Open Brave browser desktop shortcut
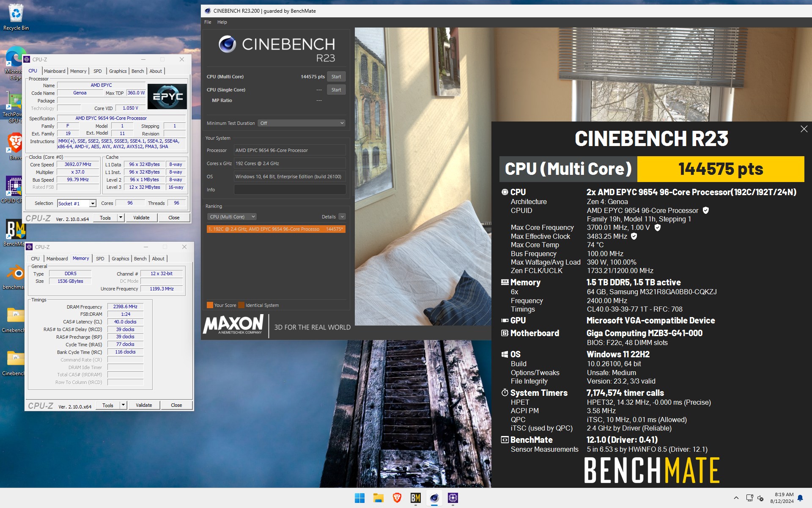This screenshot has height=508, width=812. pyautogui.click(x=15, y=146)
